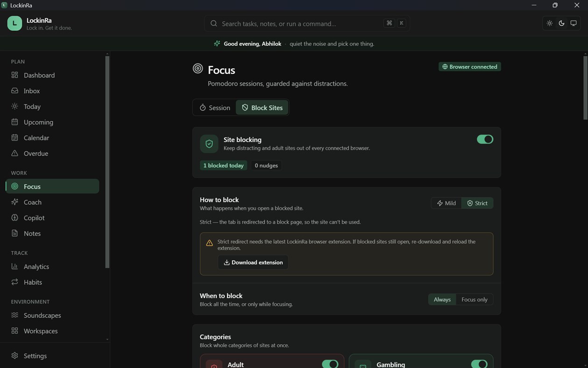Select Focus in the sidebar
588x368 pixels.
click(x=52, y=186)
